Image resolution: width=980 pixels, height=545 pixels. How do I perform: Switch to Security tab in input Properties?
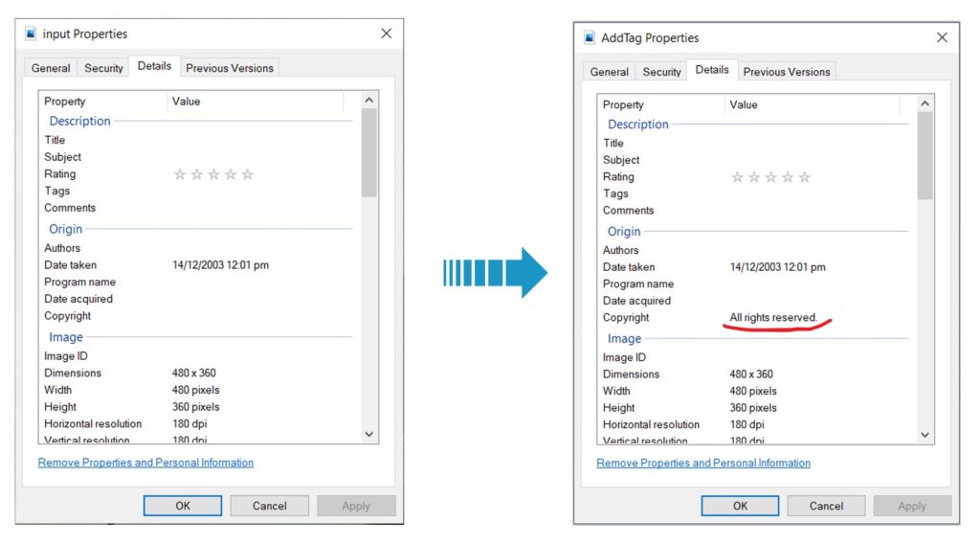coord(103,68)
